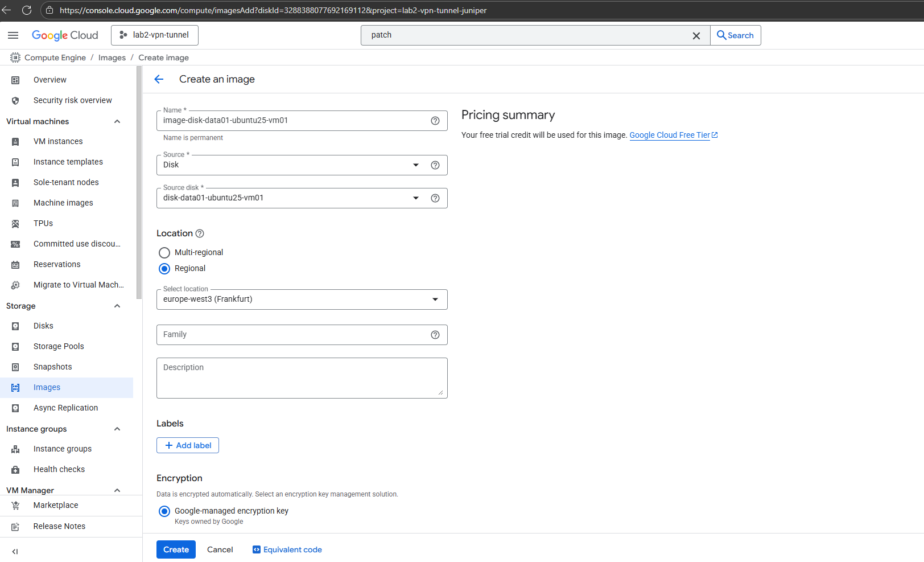Click the VM instances sidebar icon
Viewport: 924px width, 562px height.
pos(15,142)
